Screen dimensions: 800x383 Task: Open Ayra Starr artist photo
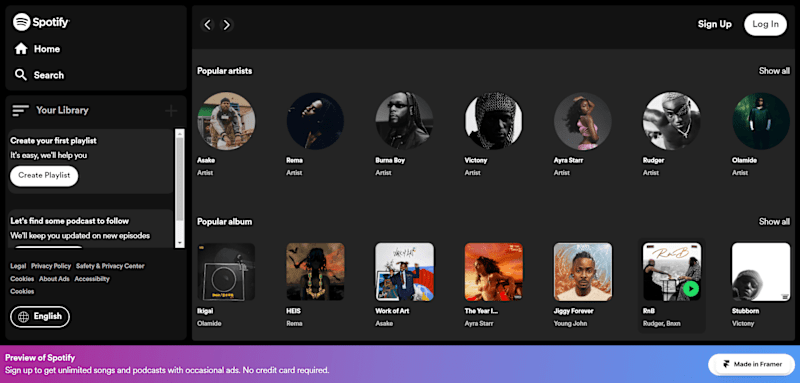click(583, 121)
